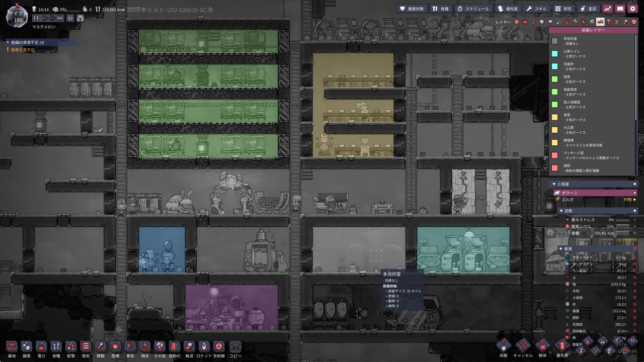Screen dimensions: 644x362
Task: Open the 配管 (plumbing) build category
Action: pos(71,346)
